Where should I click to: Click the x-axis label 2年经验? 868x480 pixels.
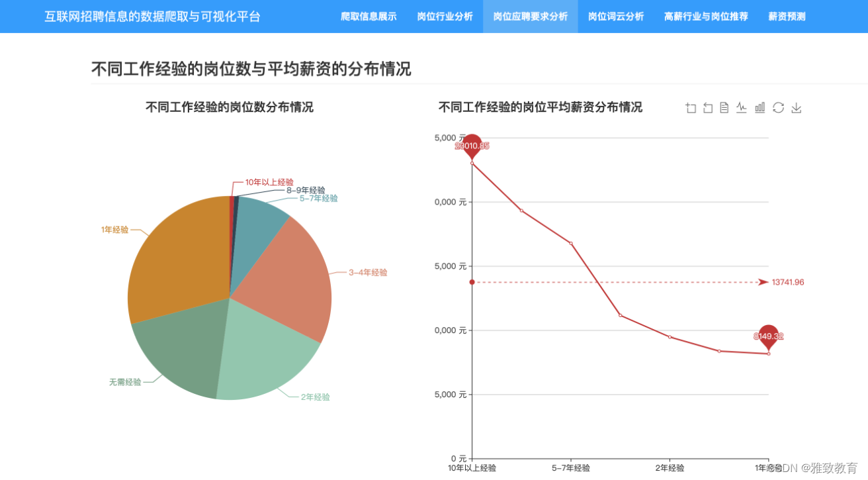[x=670, y=468]
